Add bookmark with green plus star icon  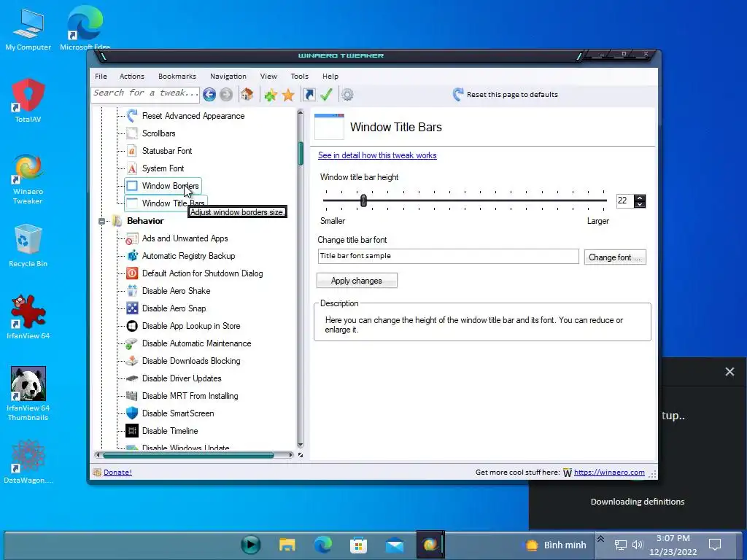(271, 94)
